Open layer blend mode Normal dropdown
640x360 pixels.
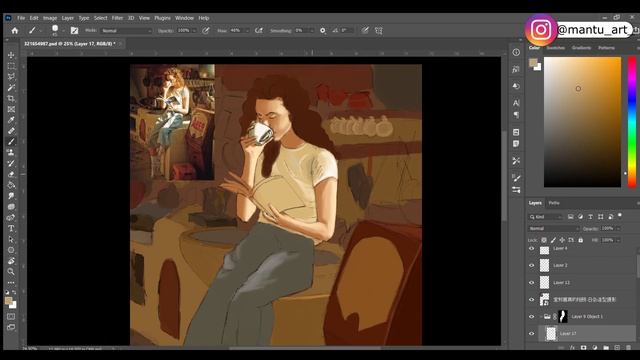point(554,229)
